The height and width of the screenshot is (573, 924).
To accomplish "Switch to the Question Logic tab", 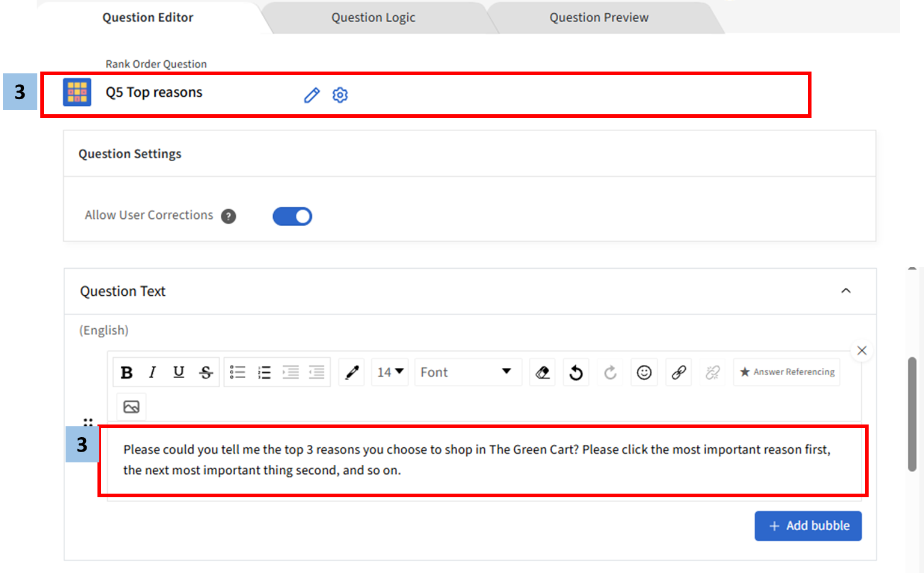I will (373, 17).
